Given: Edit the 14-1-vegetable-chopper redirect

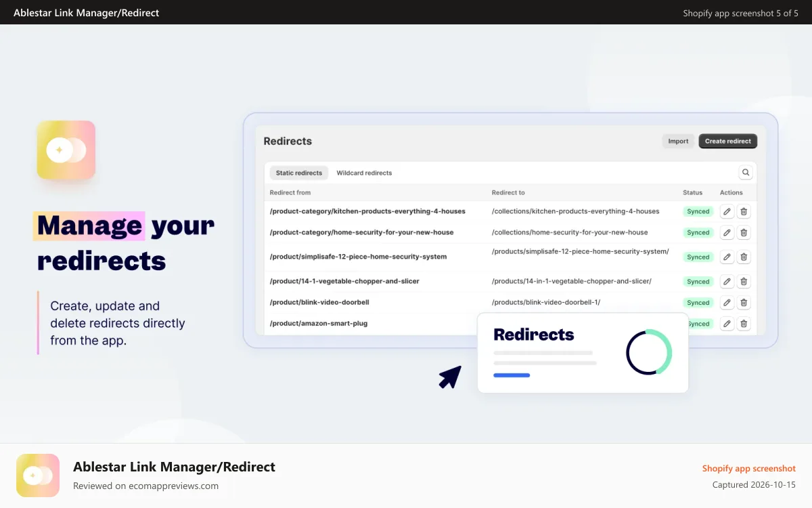Looking at the screenshot, I should (x=727, y=281).
